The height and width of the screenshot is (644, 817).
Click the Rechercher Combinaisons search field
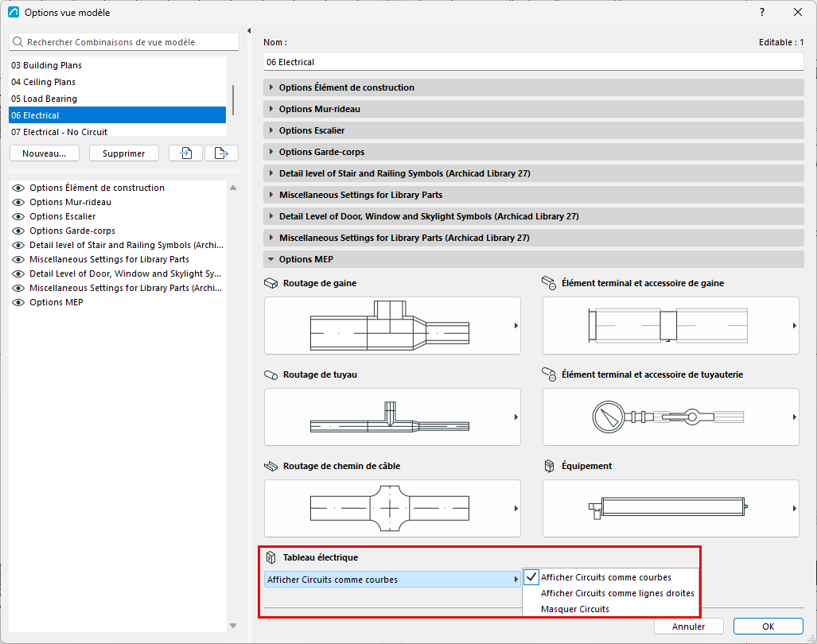tap(124, 42)
